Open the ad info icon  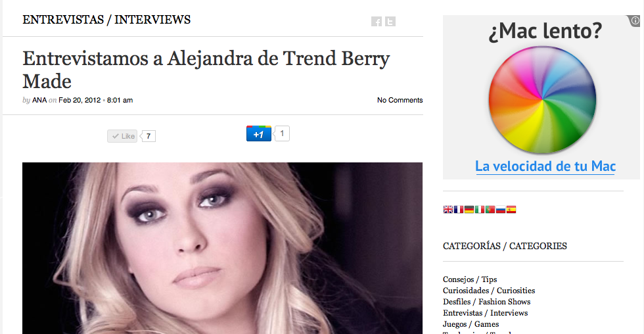635,20
